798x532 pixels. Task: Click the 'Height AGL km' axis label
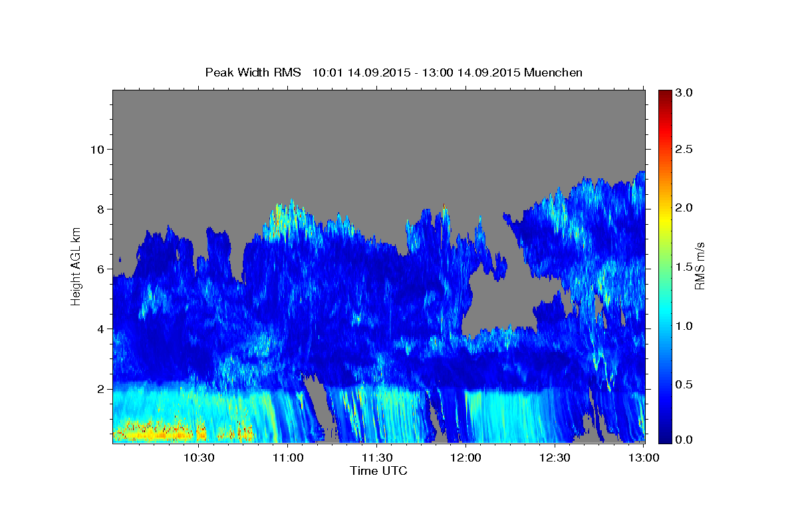click(x=76, y=266)
